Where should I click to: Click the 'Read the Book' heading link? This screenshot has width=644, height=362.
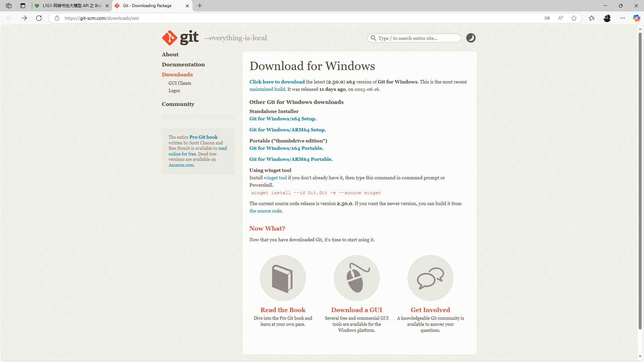tap(283, 310)
